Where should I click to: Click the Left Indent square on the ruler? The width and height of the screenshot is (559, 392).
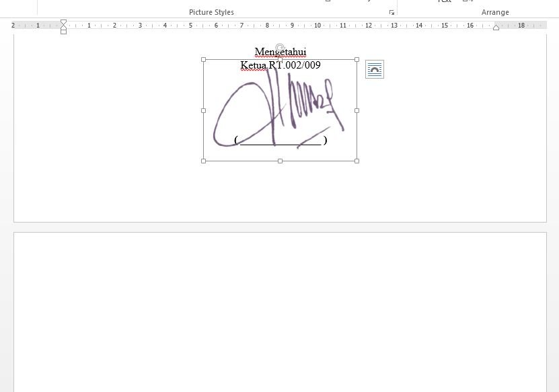coord(63,32)
